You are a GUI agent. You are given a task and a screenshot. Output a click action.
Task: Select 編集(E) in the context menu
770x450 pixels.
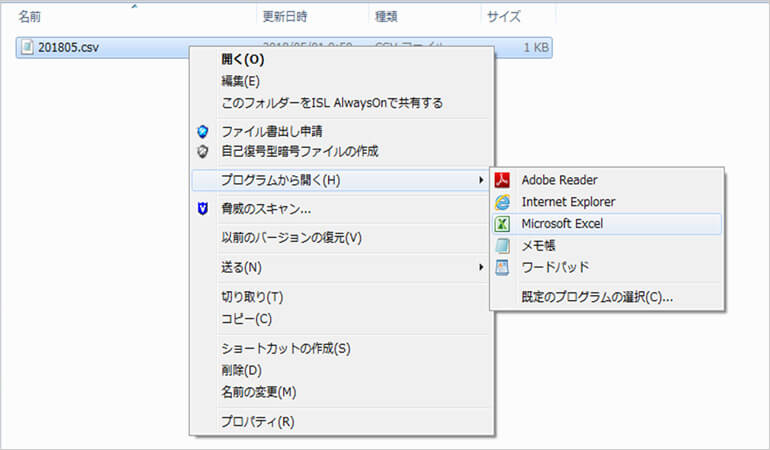tap(240, 81)
